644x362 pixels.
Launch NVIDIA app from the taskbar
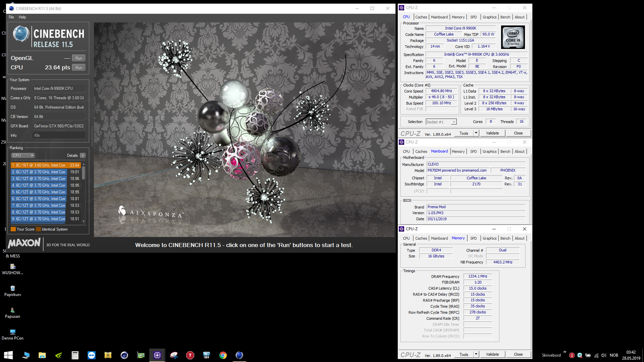58,355
